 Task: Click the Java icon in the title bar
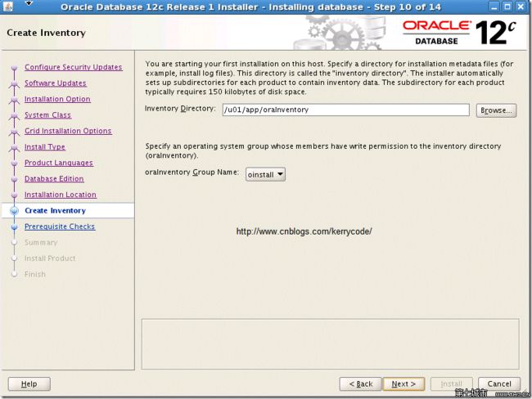[x=8, y=6]
